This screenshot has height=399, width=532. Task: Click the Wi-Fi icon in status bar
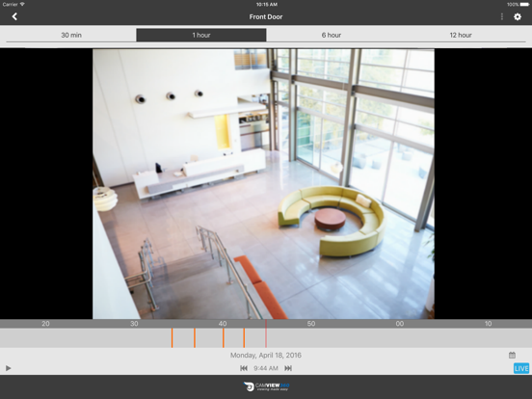pos(22,5)
